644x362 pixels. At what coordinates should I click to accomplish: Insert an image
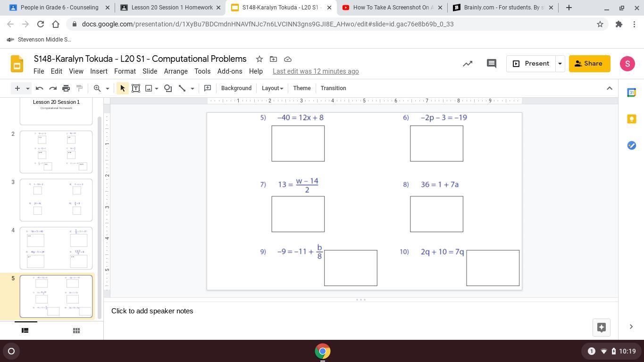tap(149, 88)
